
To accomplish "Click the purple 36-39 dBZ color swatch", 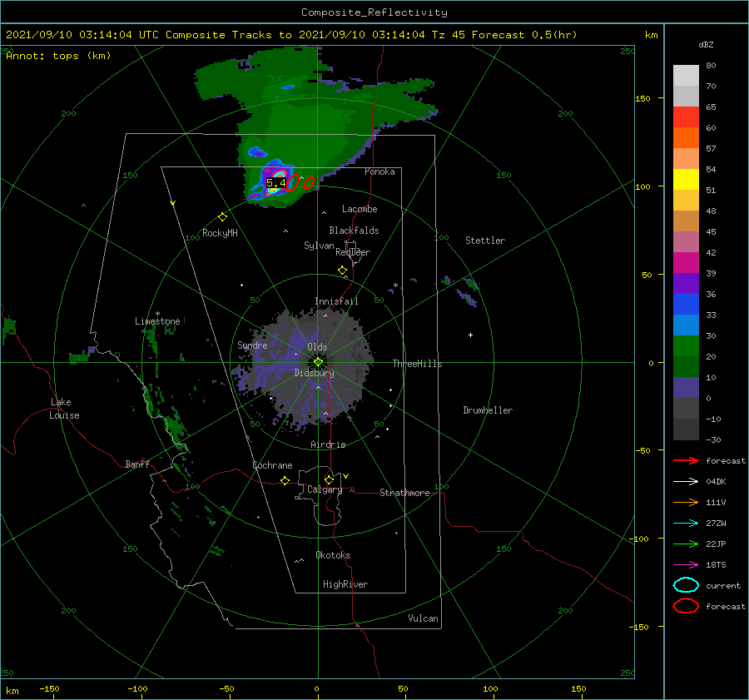I will coord(686,284).
